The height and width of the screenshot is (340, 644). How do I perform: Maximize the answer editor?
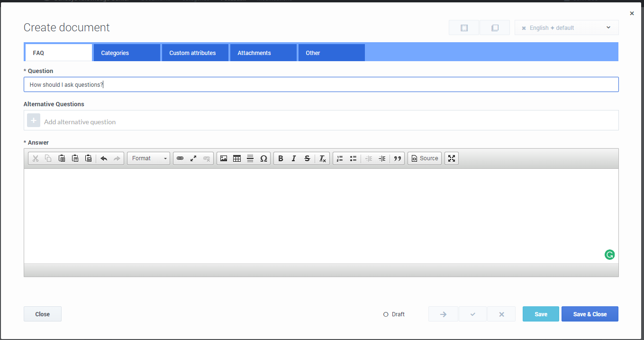tap(452, 158)
